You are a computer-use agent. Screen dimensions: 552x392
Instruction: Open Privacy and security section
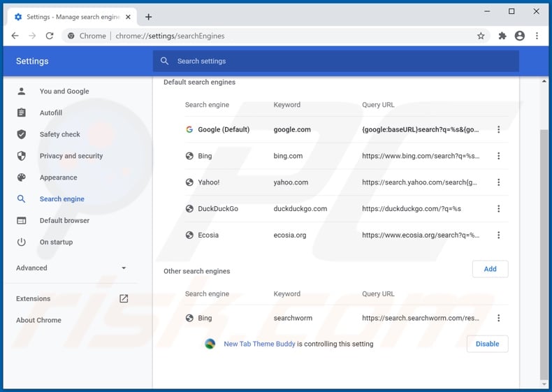click(71, 156)
